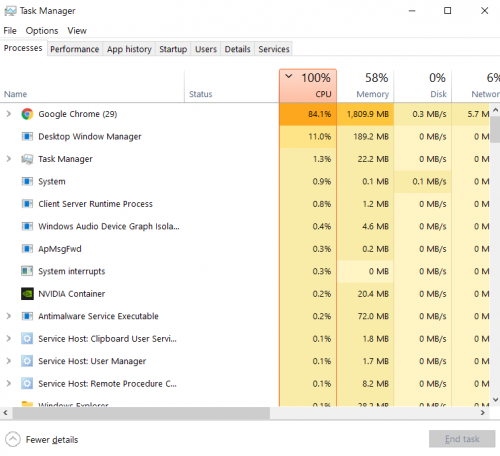Click the Antimalware Service Executable icon
This screenshot has height=456, width=500.
point(27,316)
